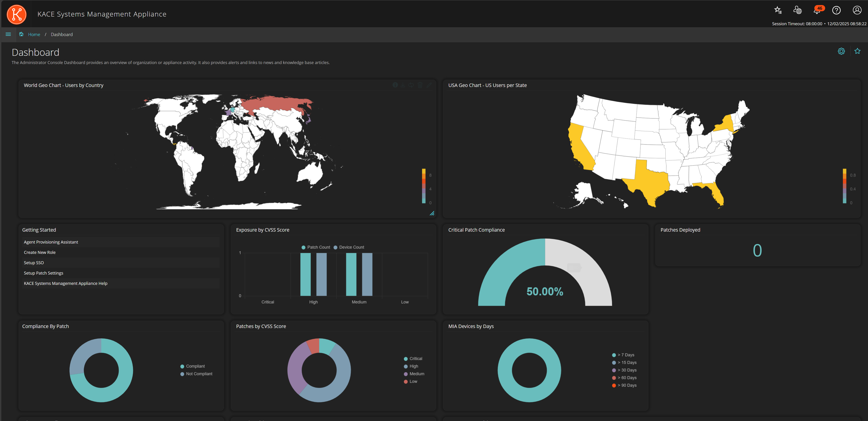Expand the navigation sidebar with the hamburger menu
This screenshot has width=868, height=421.
pyautogui.click(x=8, y=34)
